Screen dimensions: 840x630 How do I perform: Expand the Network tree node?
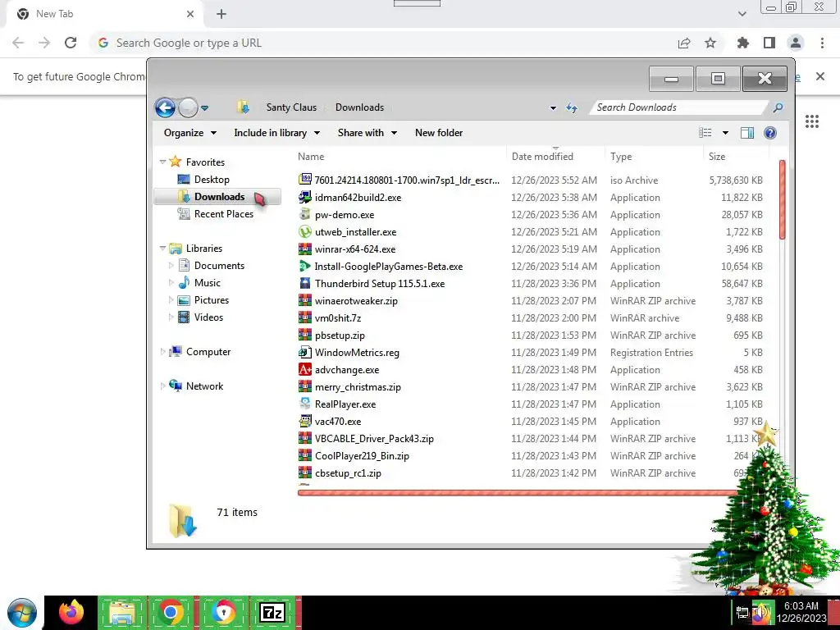click(x=162, y=386)
